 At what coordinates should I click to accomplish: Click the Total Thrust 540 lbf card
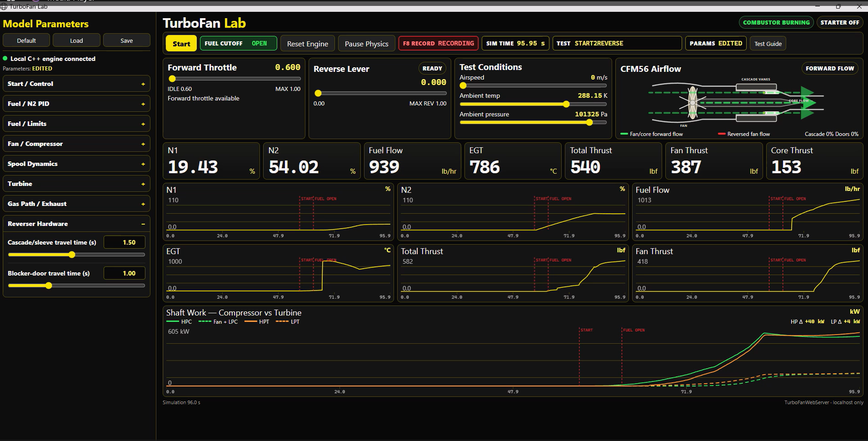pos(614,161)
